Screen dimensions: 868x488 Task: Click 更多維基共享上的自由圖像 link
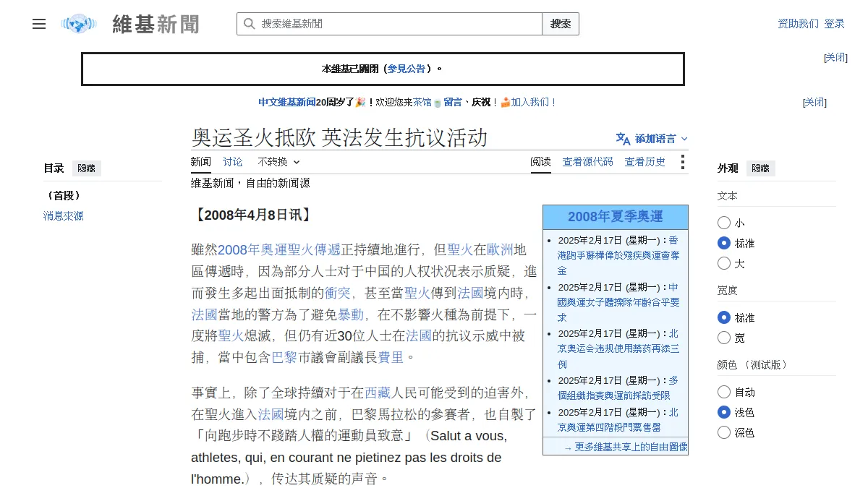pyautogui.click(x=631, y=448)
